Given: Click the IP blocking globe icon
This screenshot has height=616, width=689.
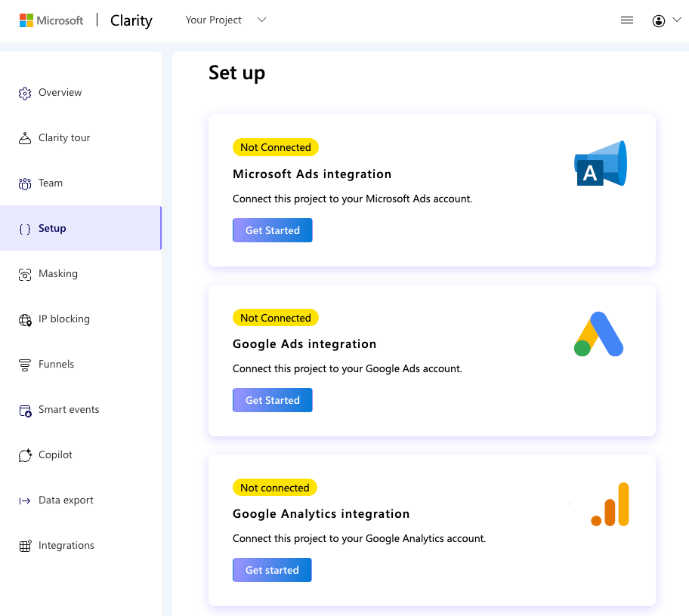Looking at the screenshot, I should 25,319.
